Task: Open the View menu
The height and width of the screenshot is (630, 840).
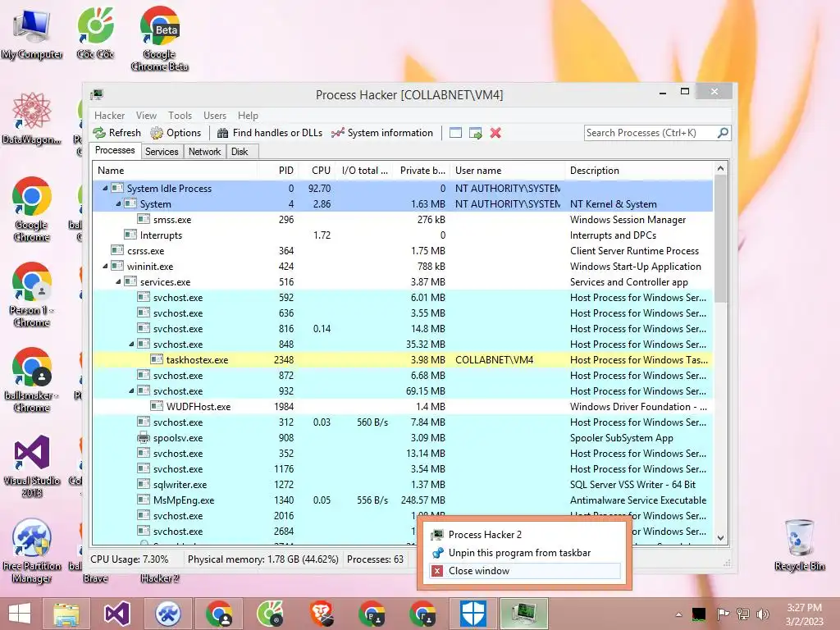Action: coord(146,116)
